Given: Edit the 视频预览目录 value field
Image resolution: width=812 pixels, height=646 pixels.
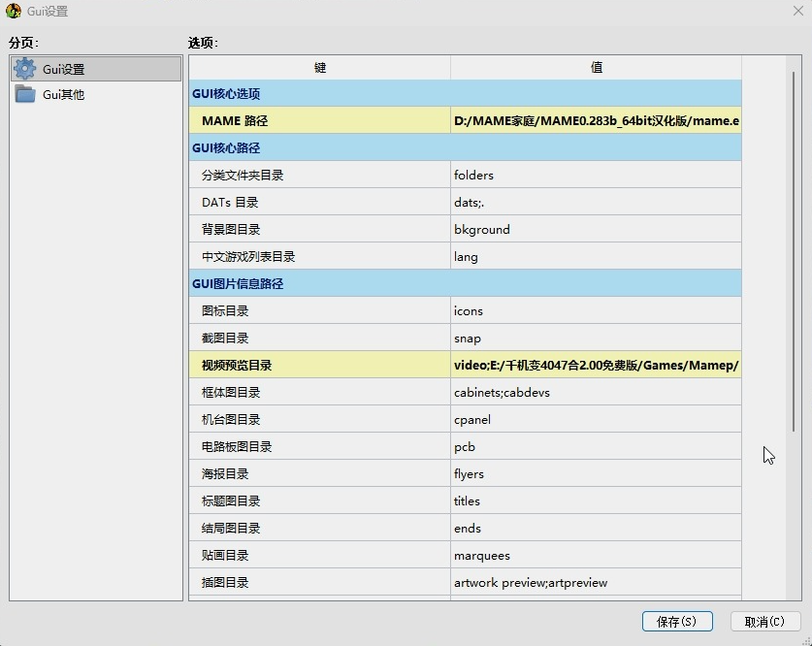Looking at the screenshot, I should click(x=596, y=366).
